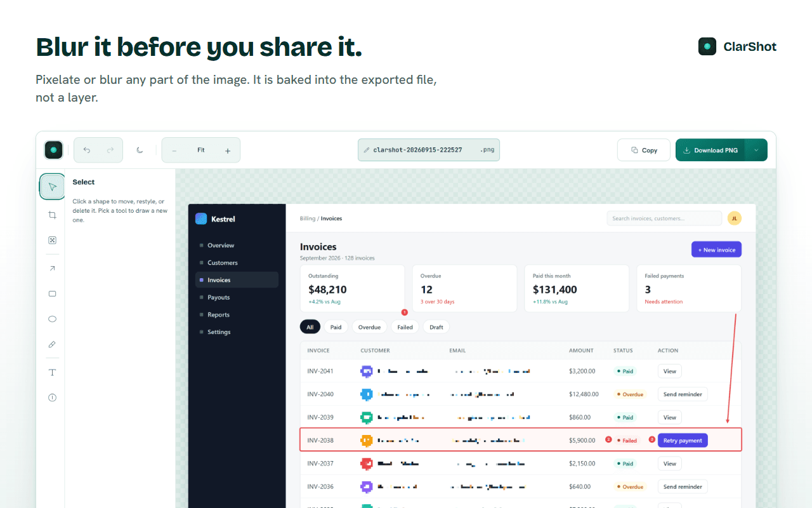The image size is (812, 508).
Task: Click the purple customer avatar for INV-2041
Action: point(366,371)
